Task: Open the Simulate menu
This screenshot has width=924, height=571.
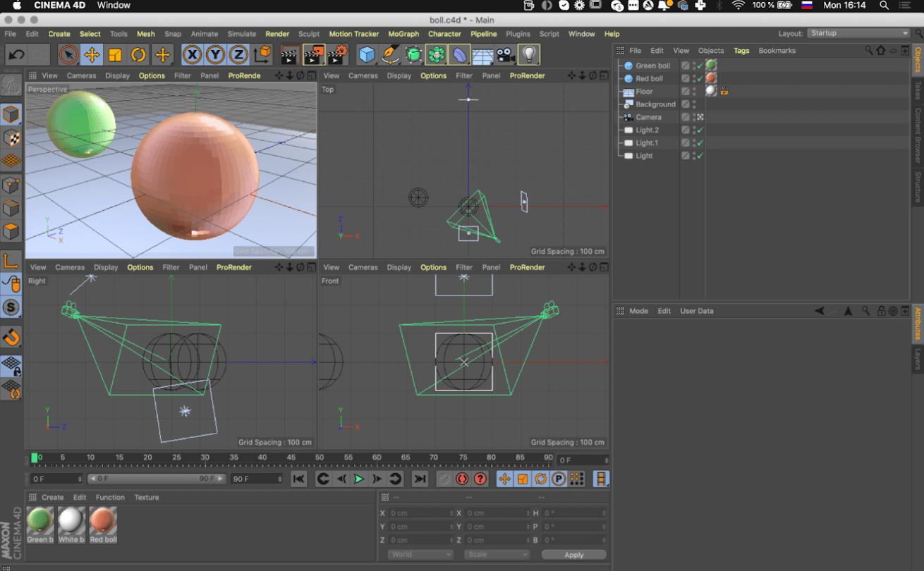Action: pos(242,34)
